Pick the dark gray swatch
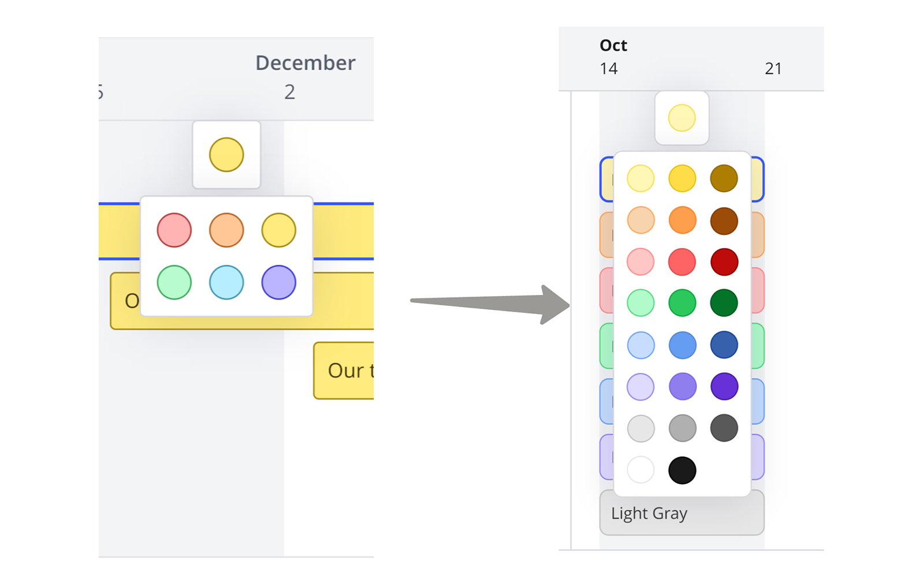 [x=724, y=428]
